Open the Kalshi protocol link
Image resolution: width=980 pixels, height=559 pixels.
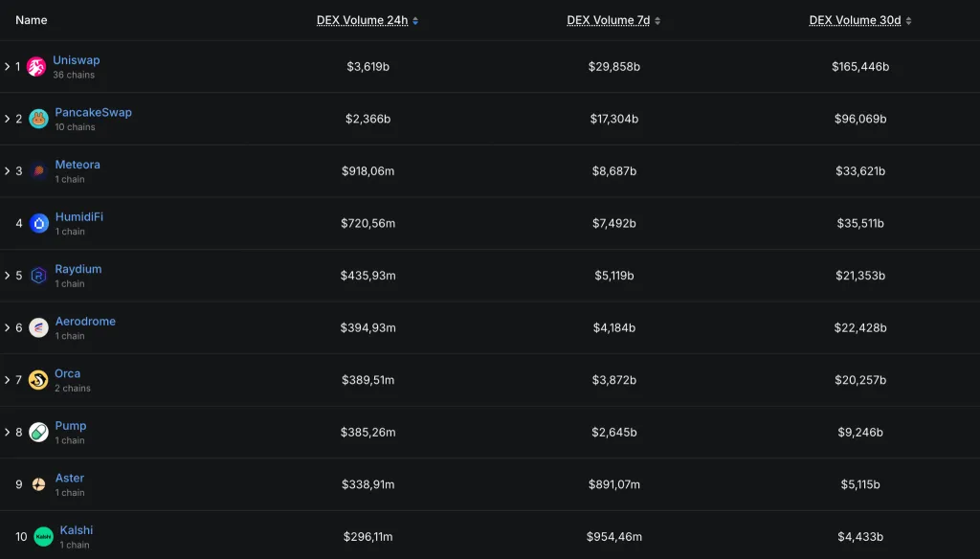[77, 530]
